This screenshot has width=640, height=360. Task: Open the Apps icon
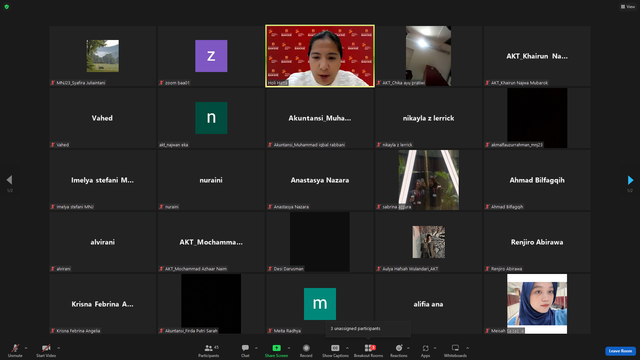coord(425,350)
